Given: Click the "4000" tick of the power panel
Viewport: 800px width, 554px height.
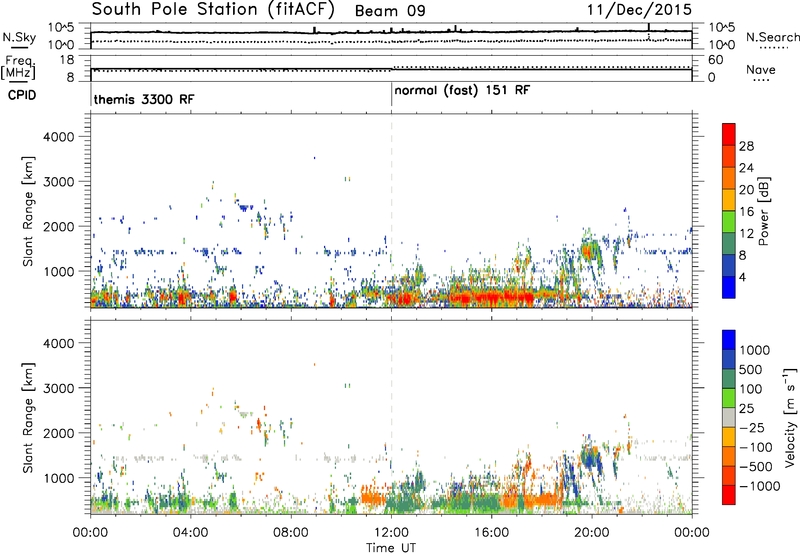Looking at the screenshot, I should [x=58, y=137].
